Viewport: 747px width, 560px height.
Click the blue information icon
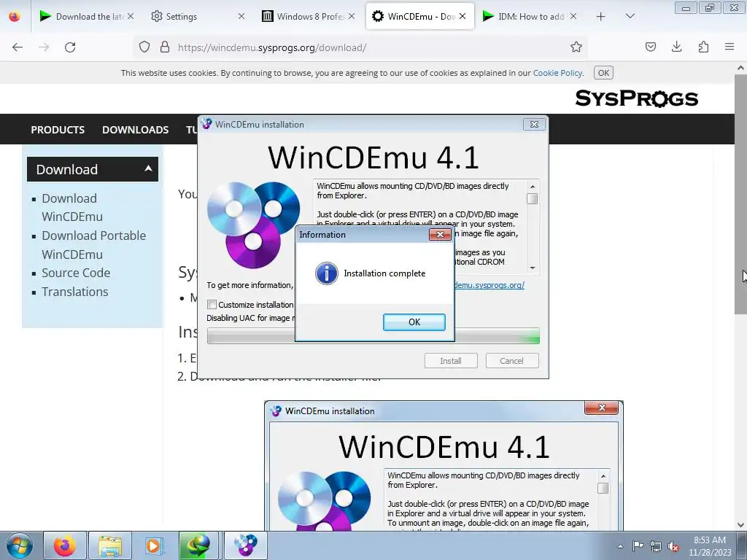(x=327, y=273)
